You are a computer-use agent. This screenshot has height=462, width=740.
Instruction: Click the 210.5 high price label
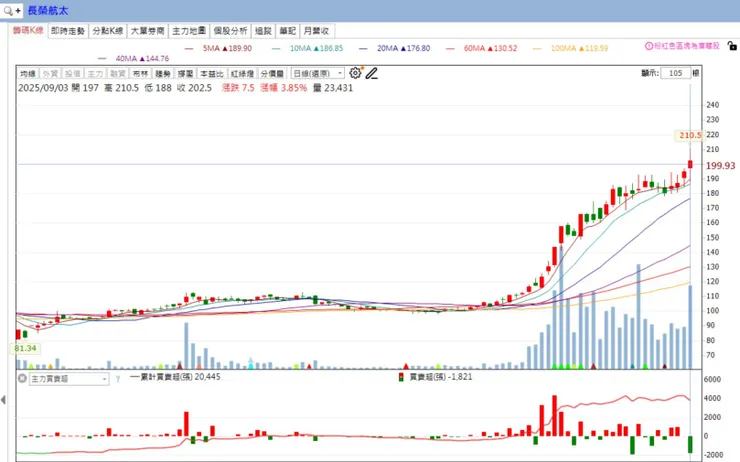[690, 135]
